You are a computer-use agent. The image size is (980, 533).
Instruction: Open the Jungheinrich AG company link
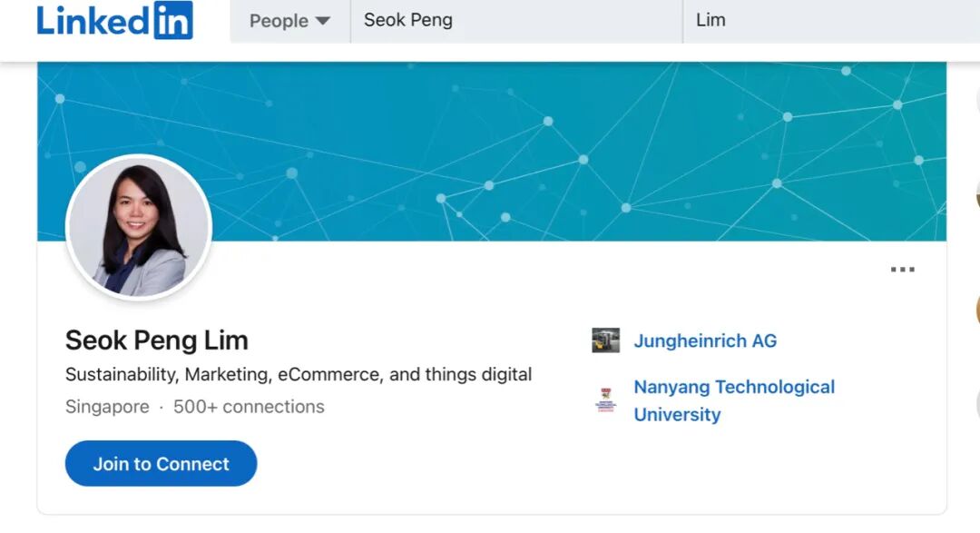click(x=705, y=341)
